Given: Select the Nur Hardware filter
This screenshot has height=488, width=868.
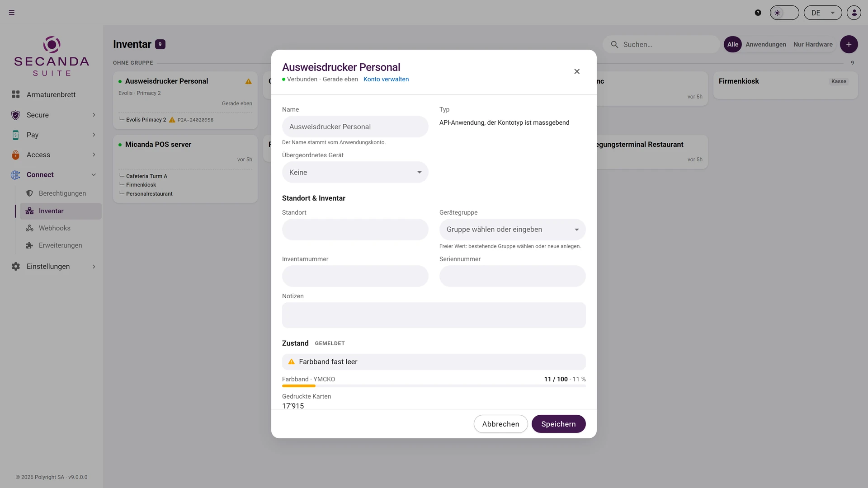Looking at the screenshot, I should coord(812,44).
